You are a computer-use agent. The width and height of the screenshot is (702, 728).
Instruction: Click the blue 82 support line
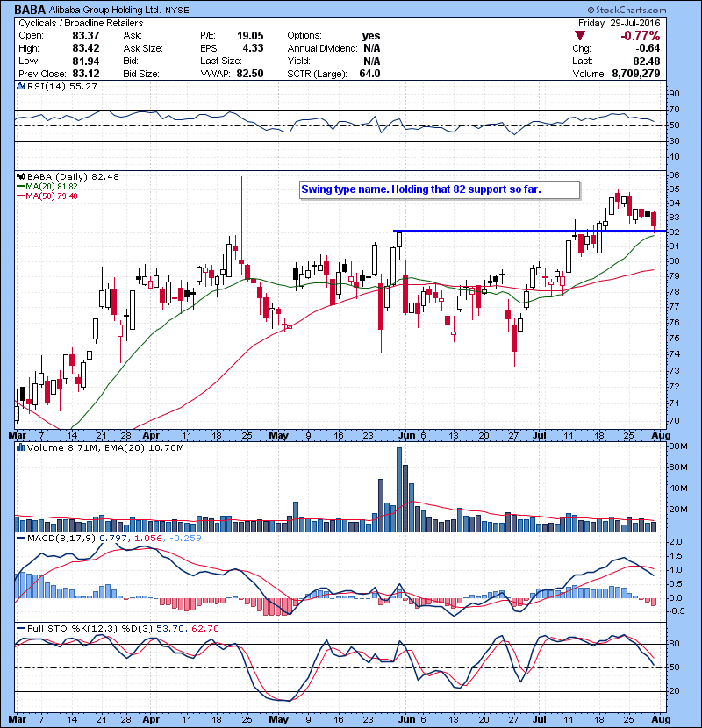pos(530,231)
